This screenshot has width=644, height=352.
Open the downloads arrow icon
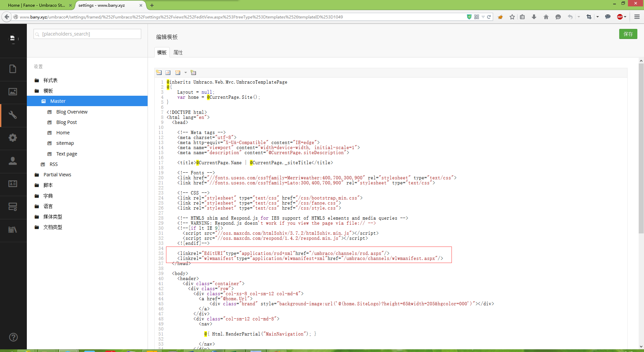pos(534,17)
